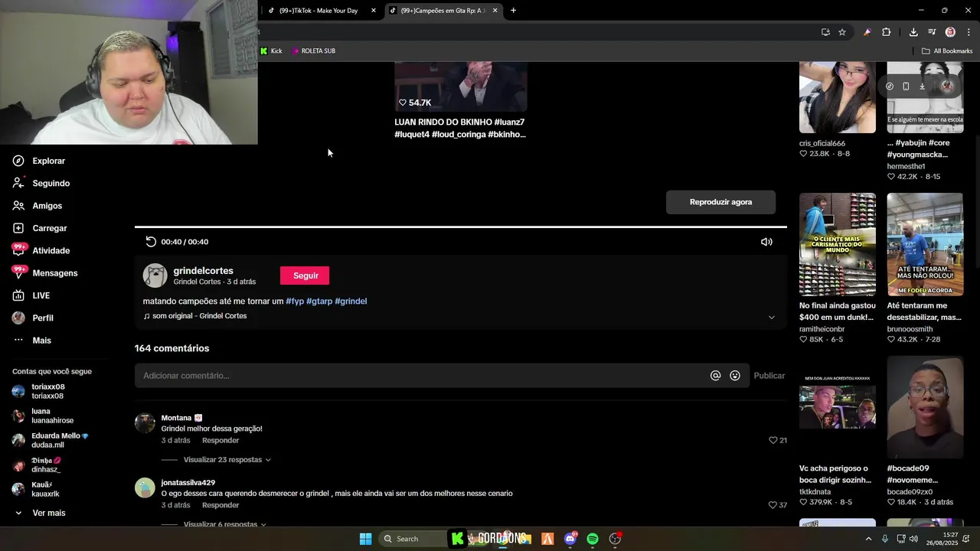This screenshot has width=980, height=551.
Task: Open Explorar in TikTok sidebar
Action: [x=38, y=161]
